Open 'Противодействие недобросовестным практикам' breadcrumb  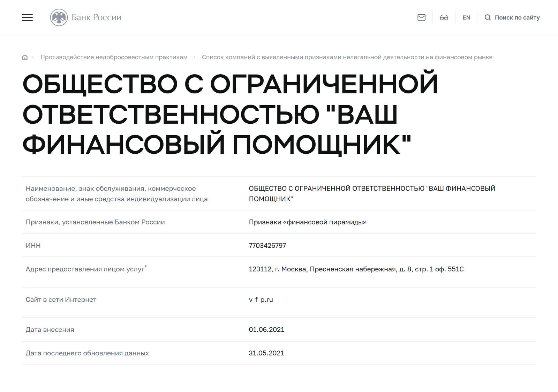point(114,57)
